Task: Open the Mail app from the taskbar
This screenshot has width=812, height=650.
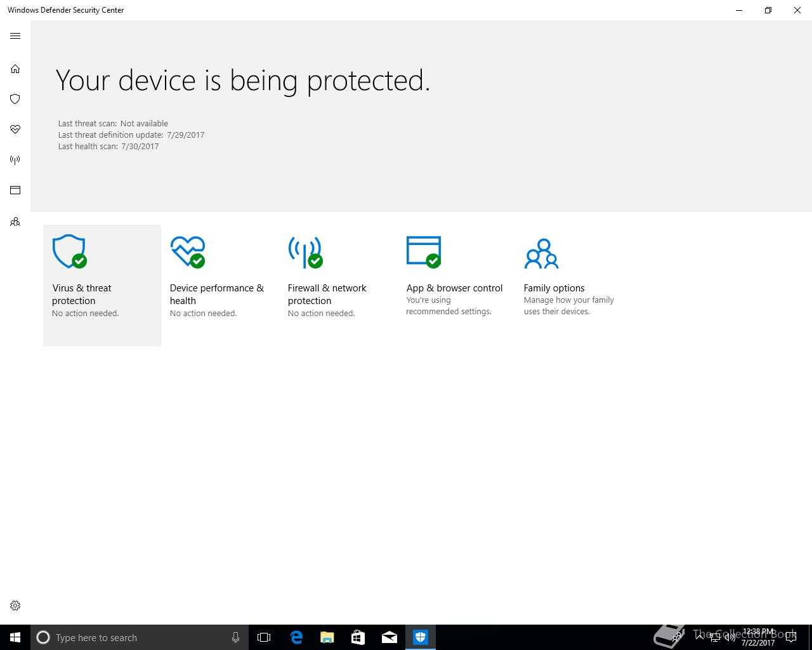Action: [x=390, y=637]
